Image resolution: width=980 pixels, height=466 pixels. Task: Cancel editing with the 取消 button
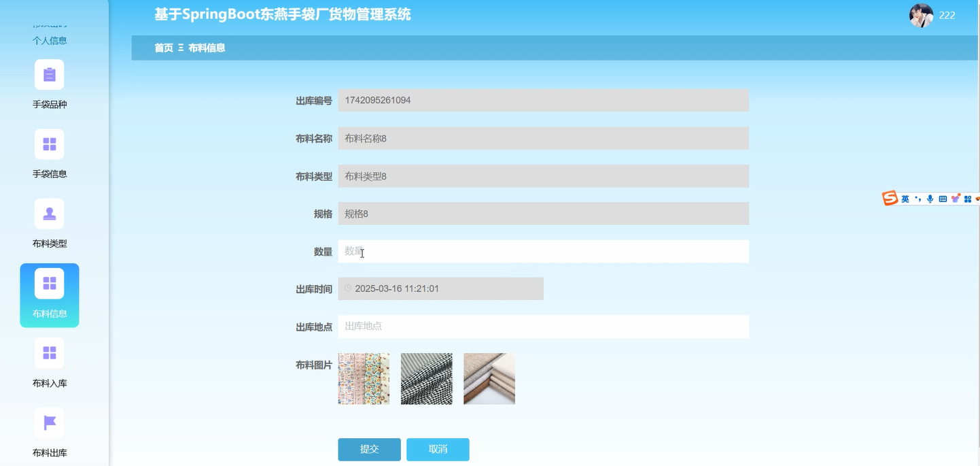click(x=438, y=449)
